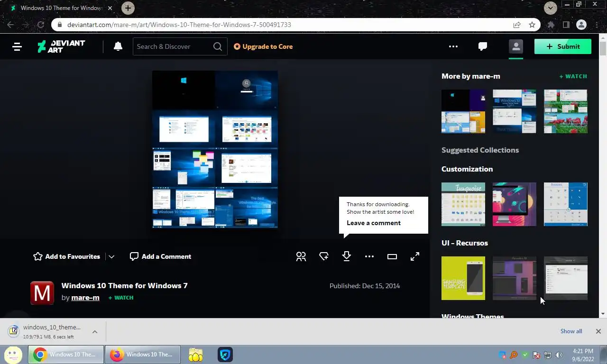This screenshot has width=607, height=364.
Task: Open the blue shield app in taskbar
Action: click(225, 355)
